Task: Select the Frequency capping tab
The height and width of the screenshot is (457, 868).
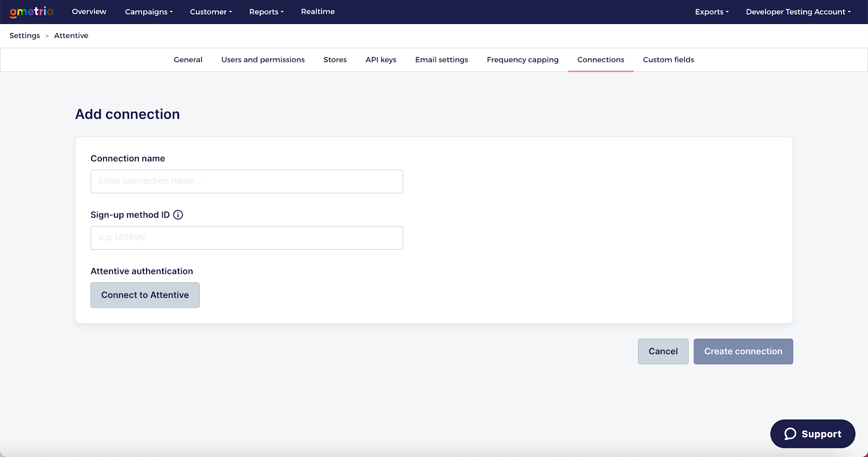Action: tap(522, 60)
